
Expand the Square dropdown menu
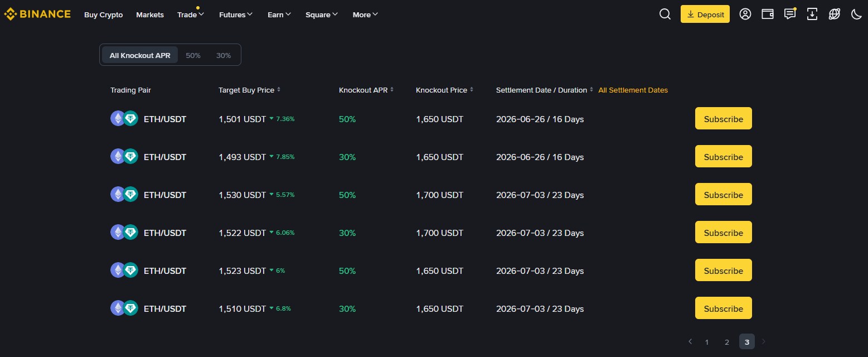[x=322, y=15]
